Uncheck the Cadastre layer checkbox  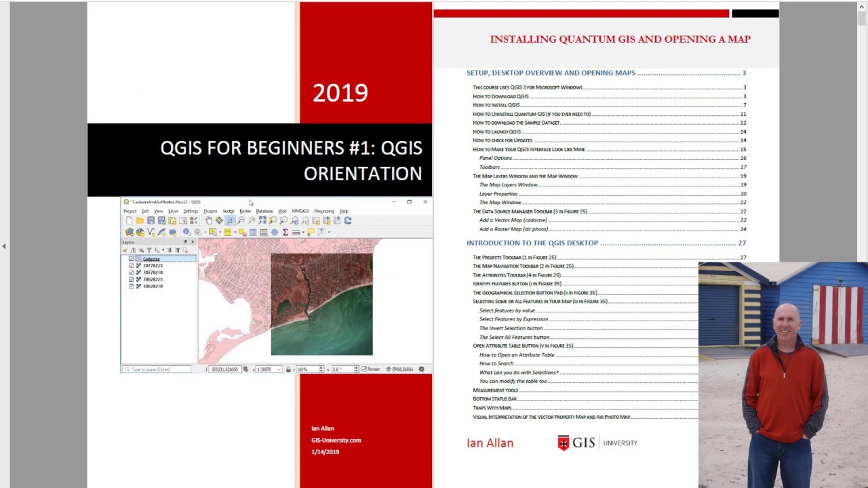point(132,259)
